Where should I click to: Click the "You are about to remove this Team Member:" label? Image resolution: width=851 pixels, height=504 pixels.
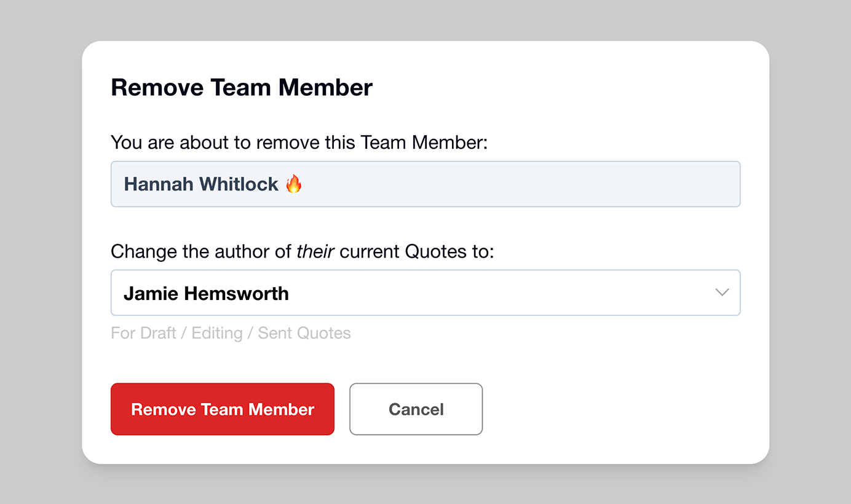click(x=299, y=143)
